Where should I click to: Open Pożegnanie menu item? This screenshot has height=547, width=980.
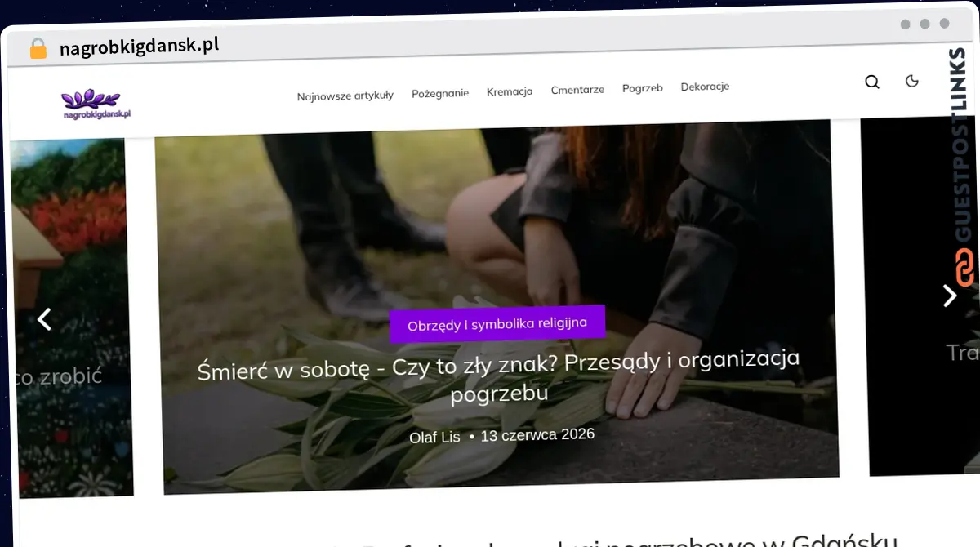440,93
